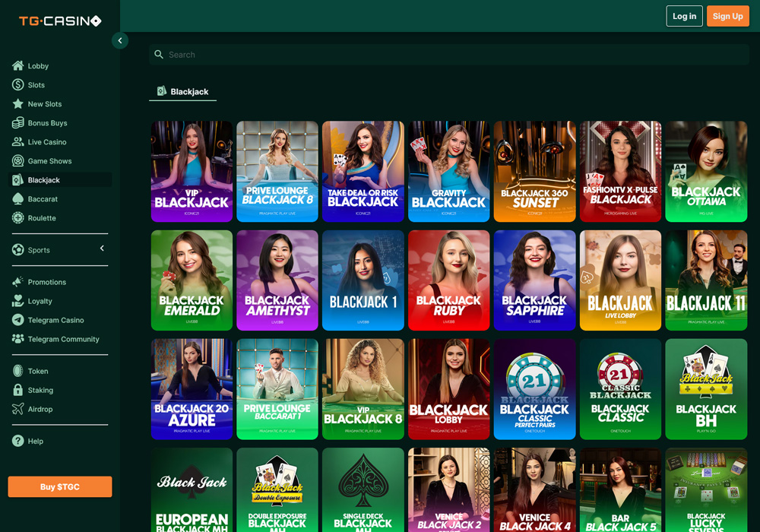Viewport: 760px width, 532px height.
Task: Collapse the sidebar with the arrow button
Action: 120,41
